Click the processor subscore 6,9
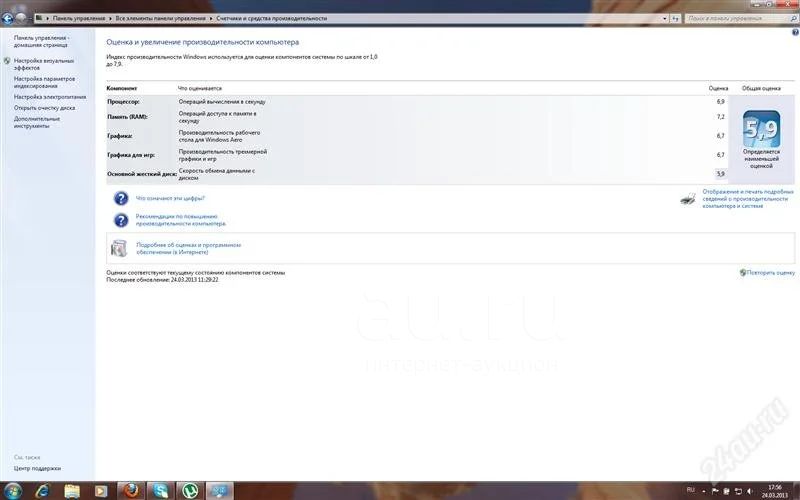Screen dimensions: 800x500 click(720, 102)
